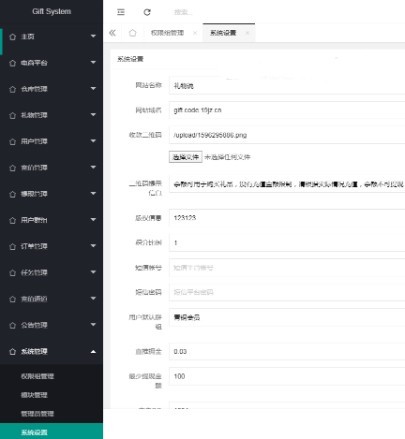Click the 电商平台 sidebar label
Viewport: 405px width, 439px height.
[34, 63]
